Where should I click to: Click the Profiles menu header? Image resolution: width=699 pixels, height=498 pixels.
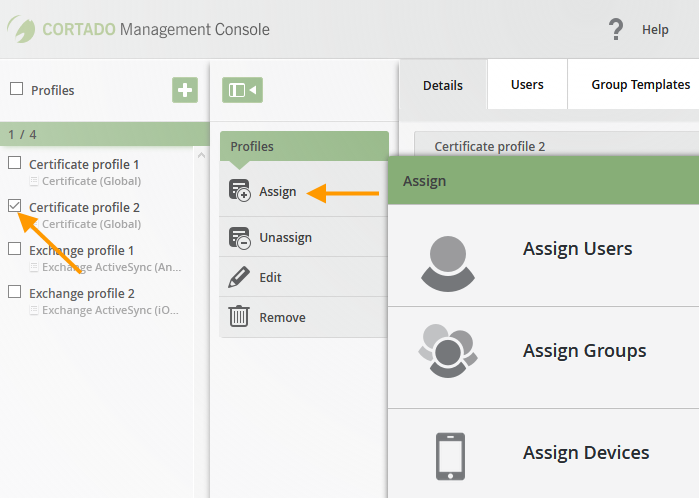tap(304, 146)
